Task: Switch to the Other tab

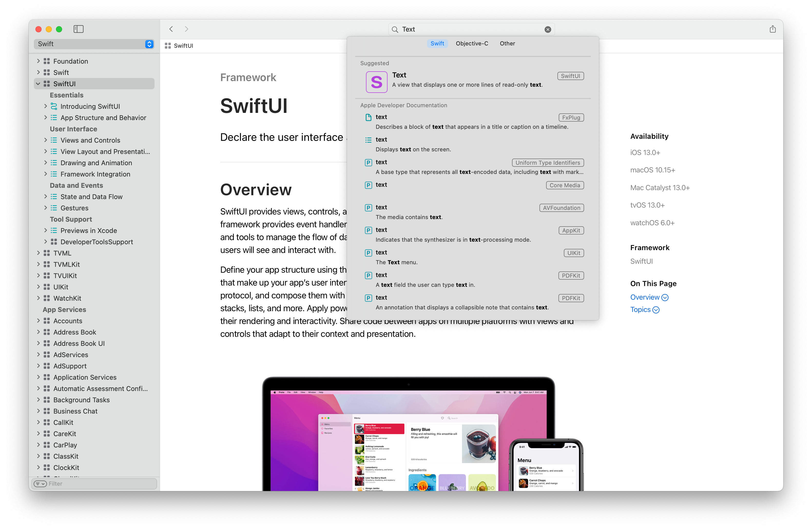Action: pos(507,43)
